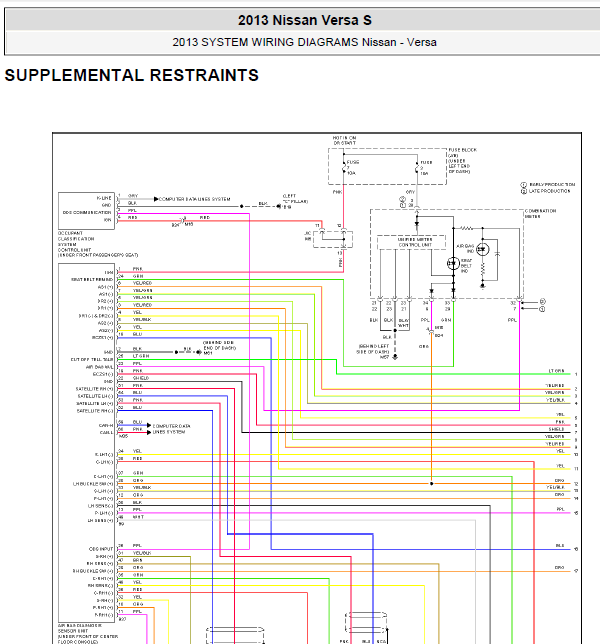Click the 'SATELLITE RH (+)' terminal label
Image resolution: width=600 pixels, height=644 pixels.
pos(94,389)
